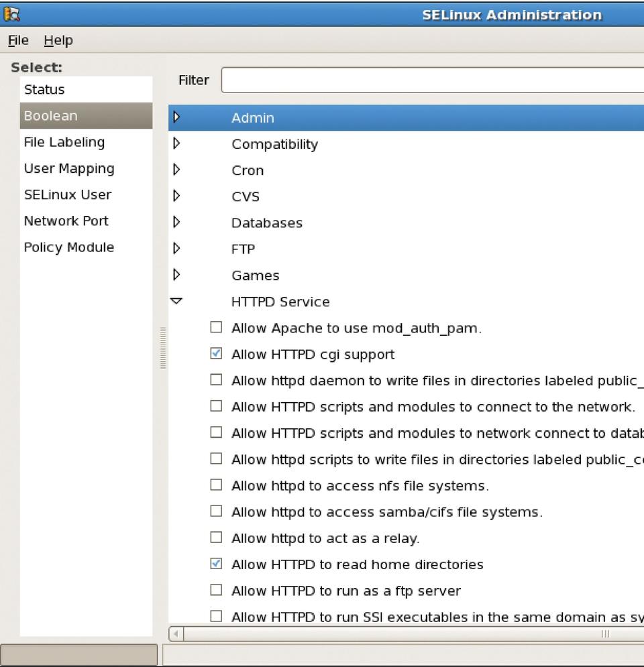Select Network Port in the sidebar
The image size is (644, 667).
(x=66, y=221)
